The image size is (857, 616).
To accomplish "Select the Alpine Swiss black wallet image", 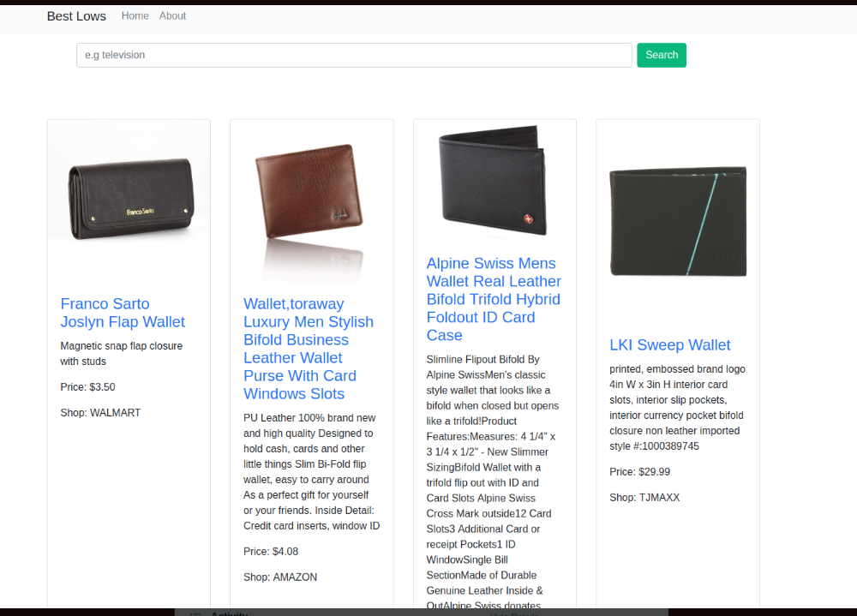I will point(494,181).
